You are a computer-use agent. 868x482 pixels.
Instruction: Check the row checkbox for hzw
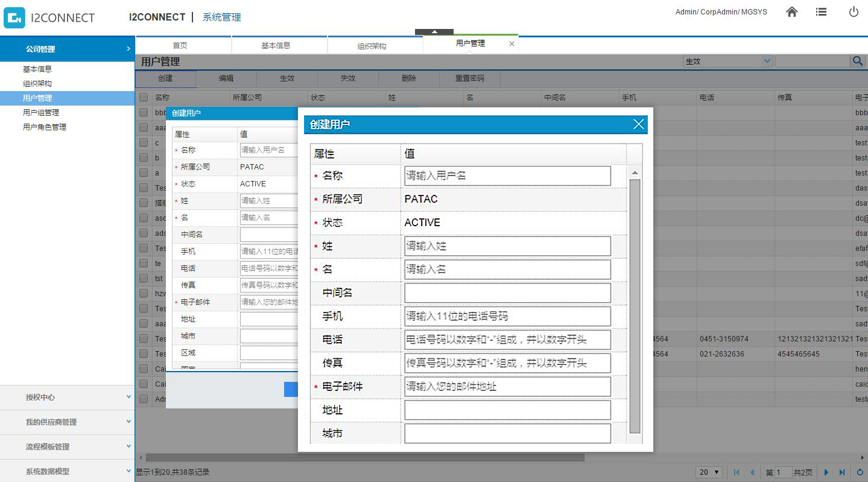click(144, 293)
